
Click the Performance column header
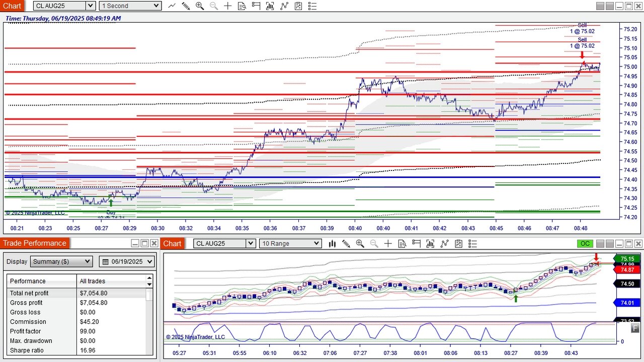pyautogui.click(x=42, y=281)
